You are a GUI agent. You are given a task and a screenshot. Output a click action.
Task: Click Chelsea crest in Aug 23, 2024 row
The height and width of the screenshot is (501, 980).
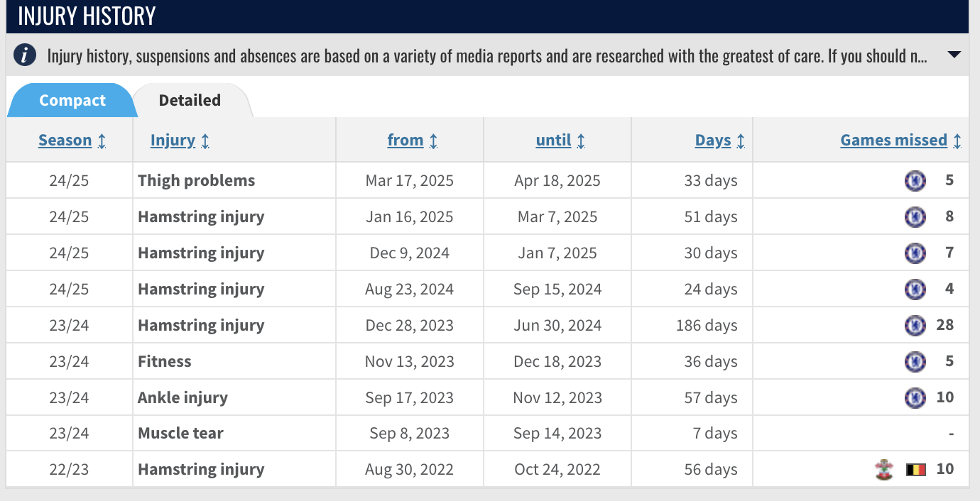[x=915, y=290]
